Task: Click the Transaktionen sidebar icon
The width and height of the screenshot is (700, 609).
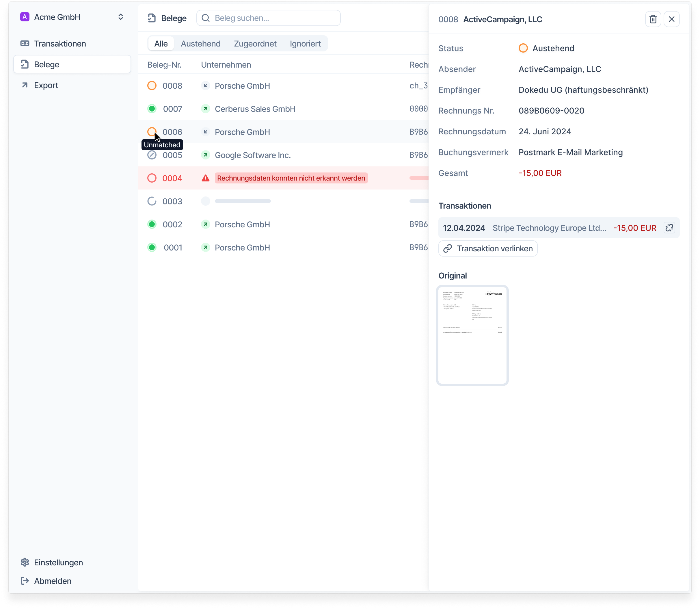Action: coord(25,43)
